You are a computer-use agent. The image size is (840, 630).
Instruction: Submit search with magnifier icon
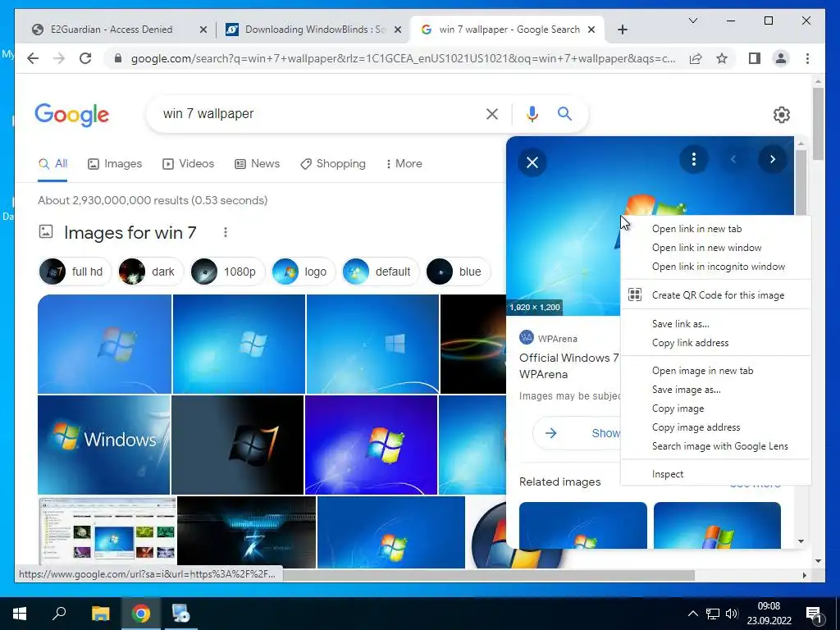pyautogui.click(x=564, y=113)
